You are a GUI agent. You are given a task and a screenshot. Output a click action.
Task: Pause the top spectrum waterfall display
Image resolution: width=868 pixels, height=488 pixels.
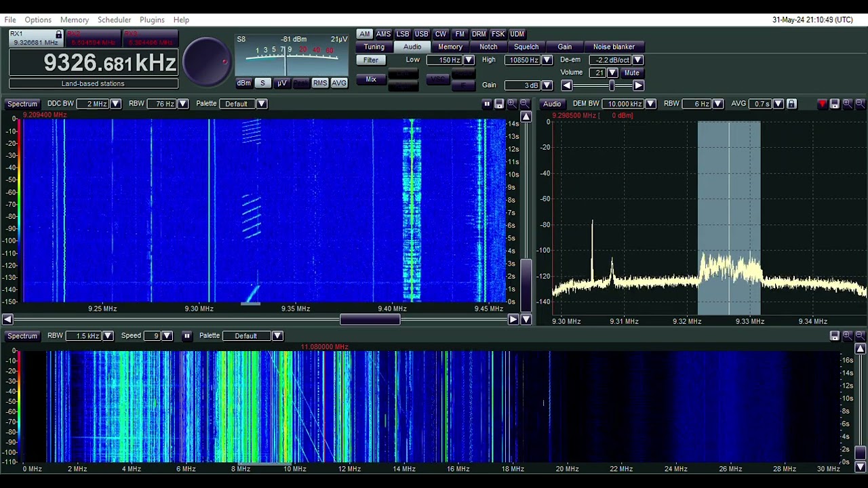pos(486,104)
